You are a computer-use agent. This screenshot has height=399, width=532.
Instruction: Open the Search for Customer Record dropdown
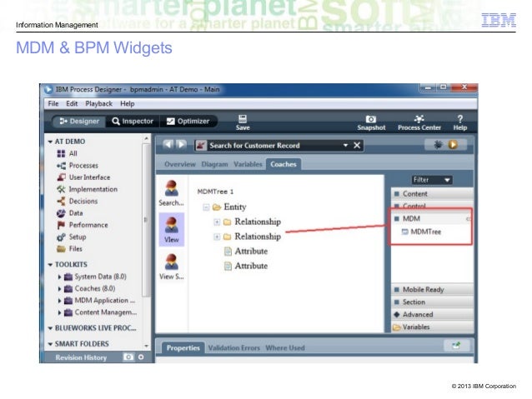coord(345,146)
